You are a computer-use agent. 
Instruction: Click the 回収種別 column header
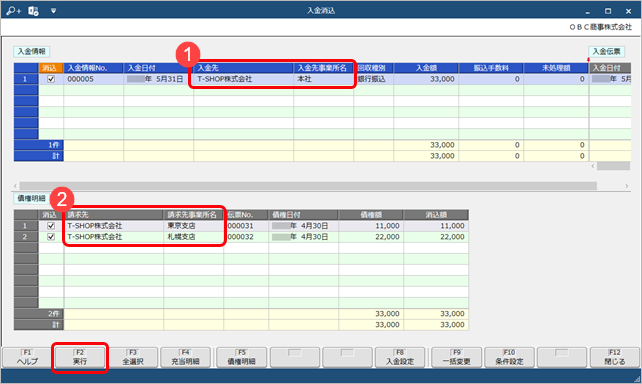pos(373,68)
